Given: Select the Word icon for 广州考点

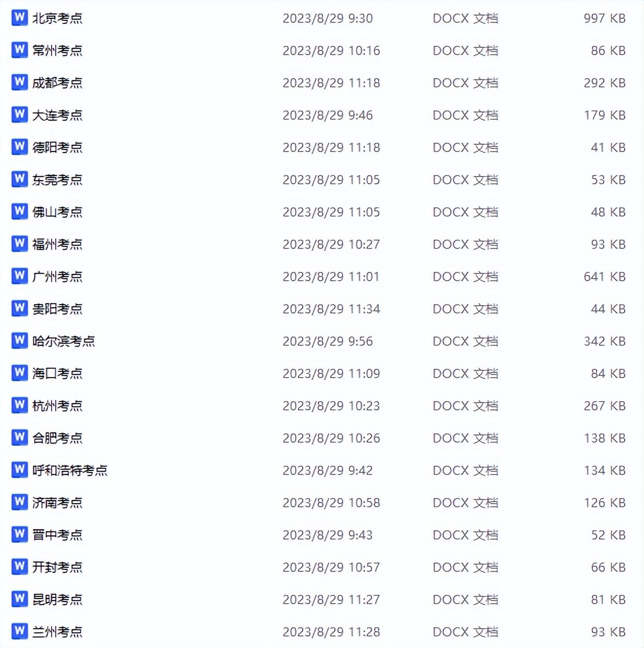Looking at the screenshot, I should coord(19,276).
